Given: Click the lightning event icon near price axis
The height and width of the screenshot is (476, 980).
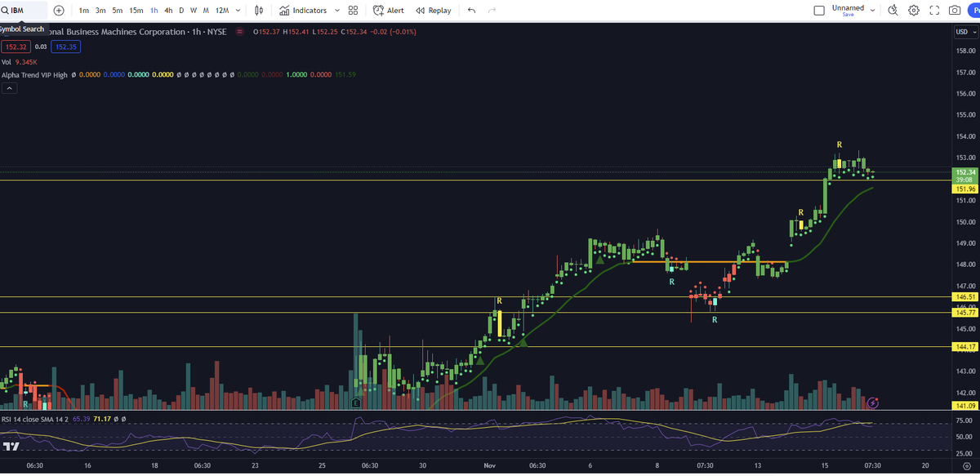Looking at the screenshot, I should click(873, 403).
